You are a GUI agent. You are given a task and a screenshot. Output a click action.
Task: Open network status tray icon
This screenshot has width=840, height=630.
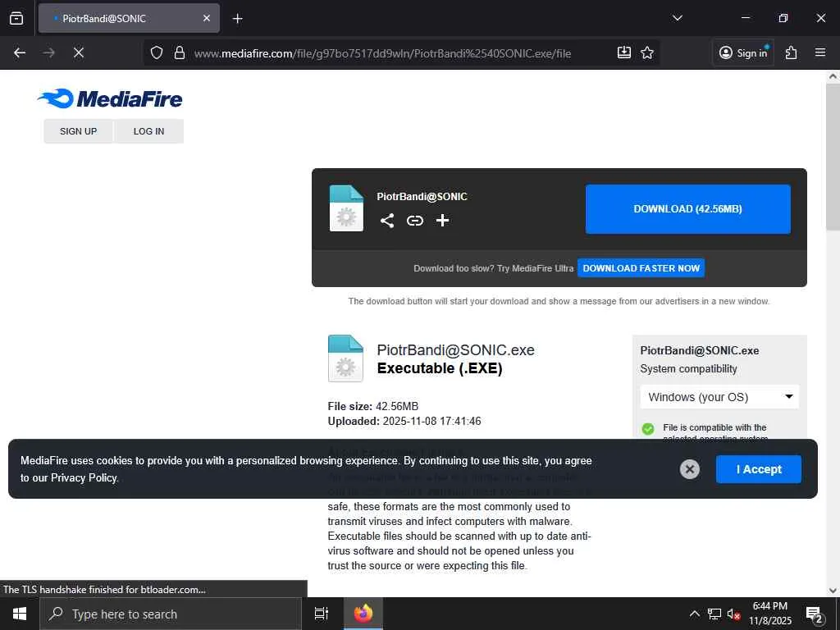click(x=714, y=614)
